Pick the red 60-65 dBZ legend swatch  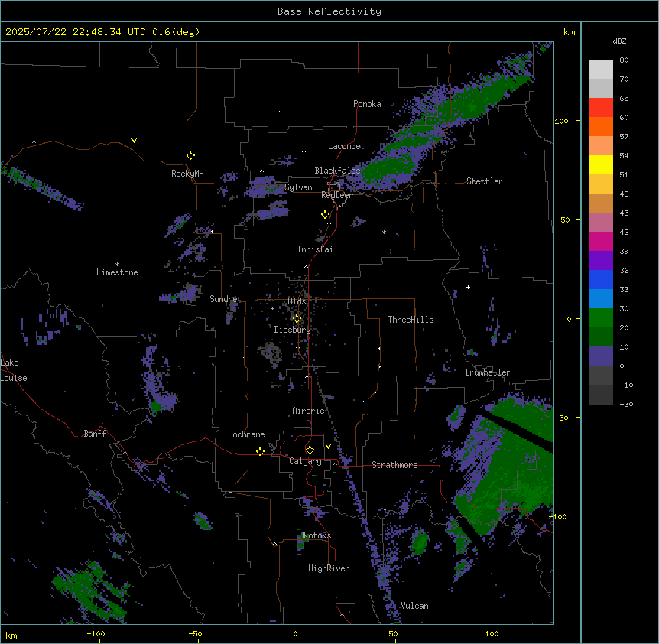[601, 107]
